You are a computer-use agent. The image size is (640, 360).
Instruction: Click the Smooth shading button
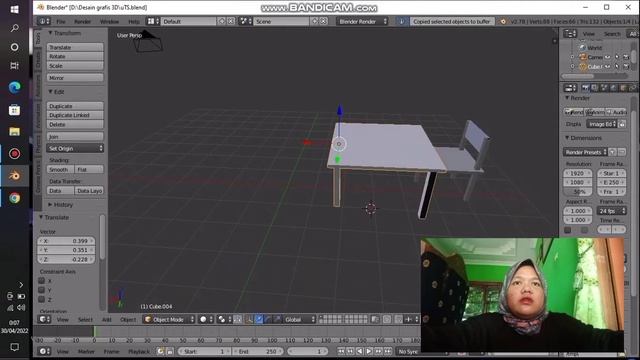coord(60,169)
